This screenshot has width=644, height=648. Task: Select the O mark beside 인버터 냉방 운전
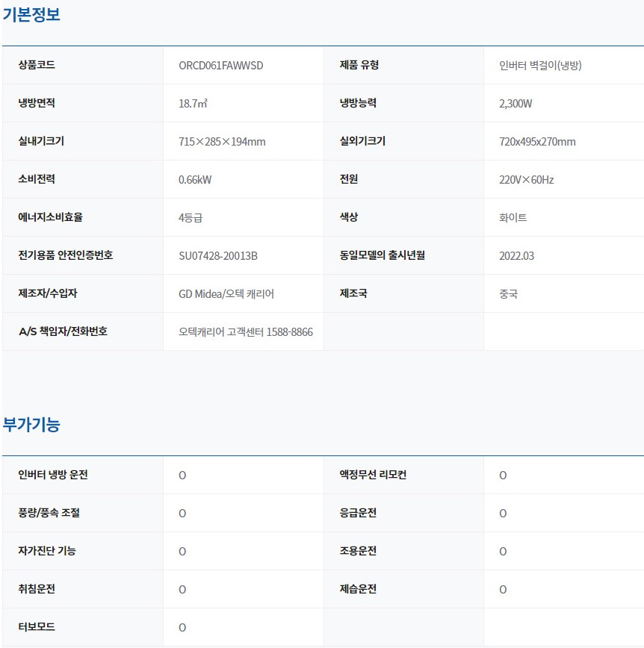tap(182, 476)
